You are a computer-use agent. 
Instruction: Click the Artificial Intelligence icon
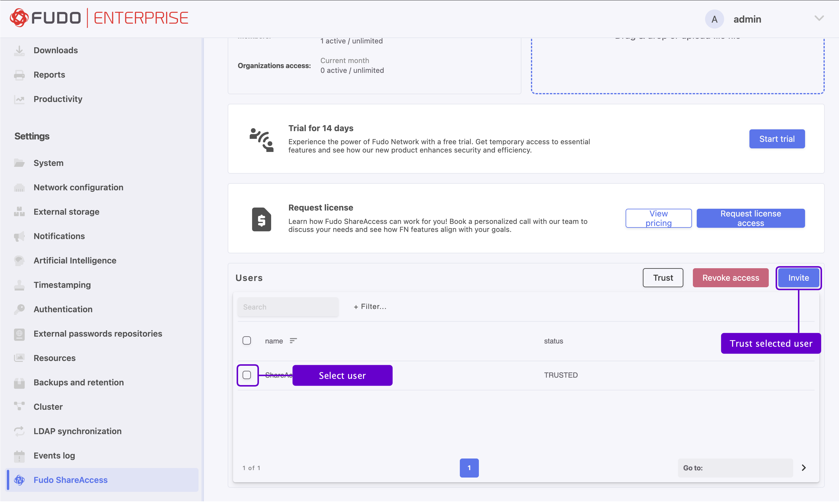point(19,261)
